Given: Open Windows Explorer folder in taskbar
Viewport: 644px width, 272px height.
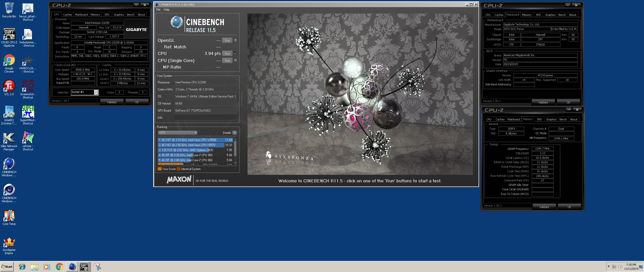Looking at the screenshot, I should (x=34, y=267).
